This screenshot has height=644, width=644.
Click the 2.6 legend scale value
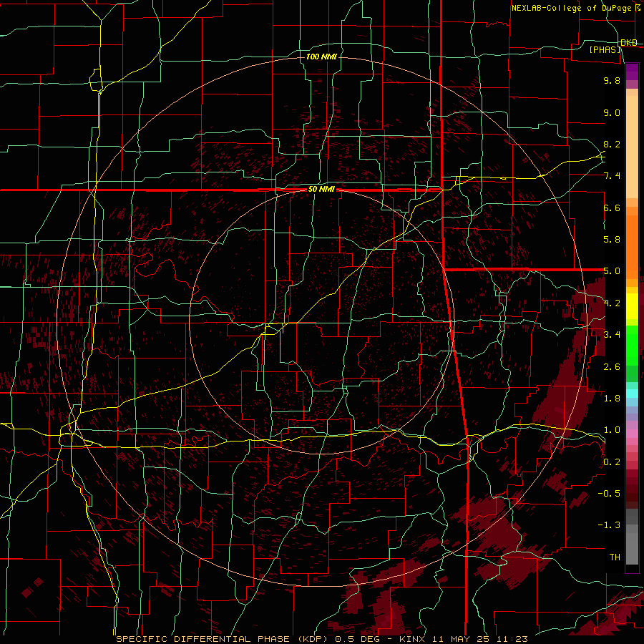(x=612, y=367)
